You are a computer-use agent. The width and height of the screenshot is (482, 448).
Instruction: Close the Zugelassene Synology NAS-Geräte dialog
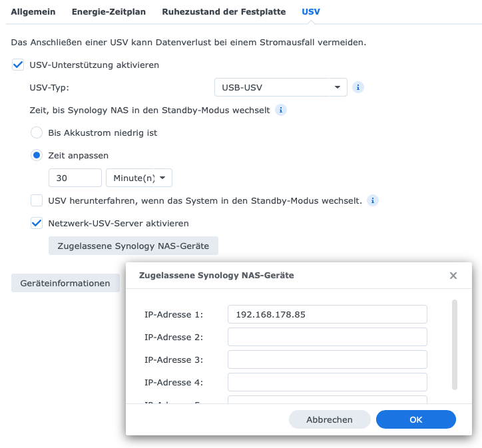pyautogui.click(x=453, y=276)
